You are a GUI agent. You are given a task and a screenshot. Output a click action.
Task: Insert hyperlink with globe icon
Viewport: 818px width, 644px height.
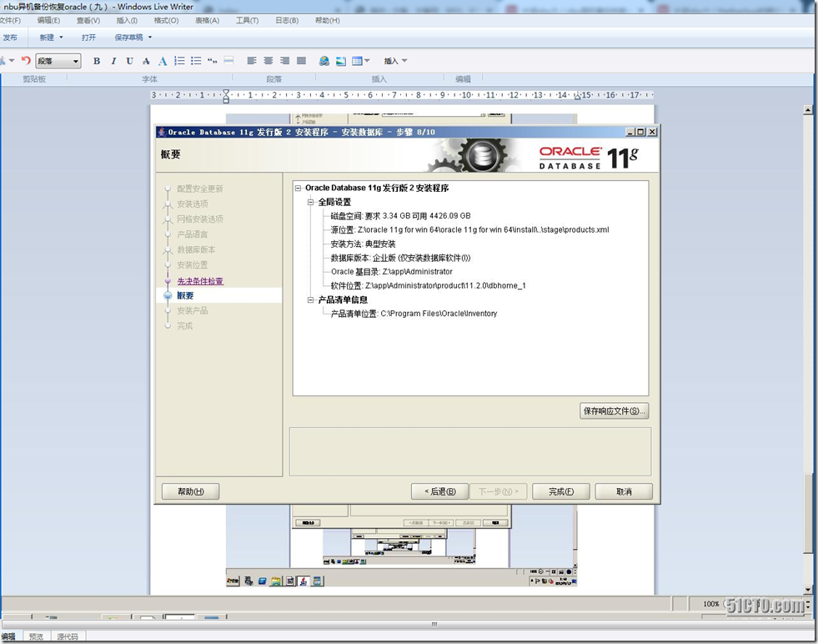point(324,61)
